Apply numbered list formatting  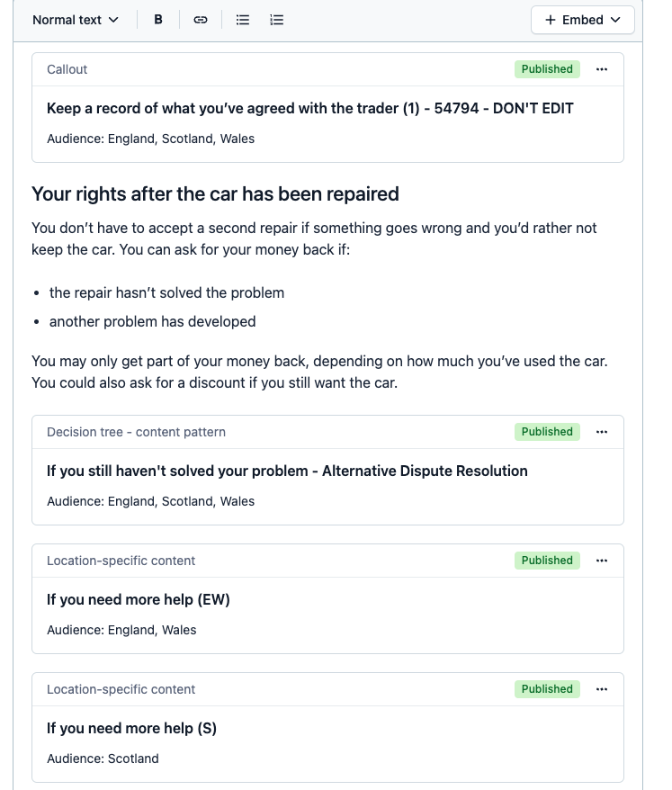(277, 20)
